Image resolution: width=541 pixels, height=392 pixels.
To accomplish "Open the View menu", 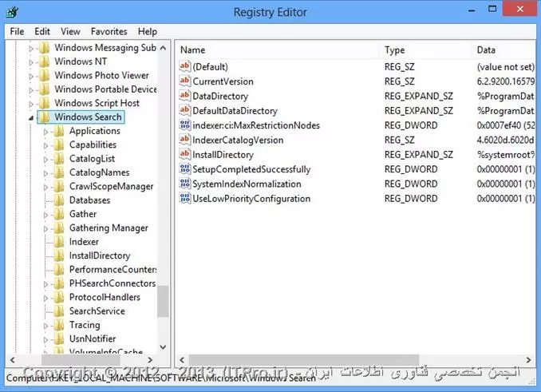I will [70, 32].
